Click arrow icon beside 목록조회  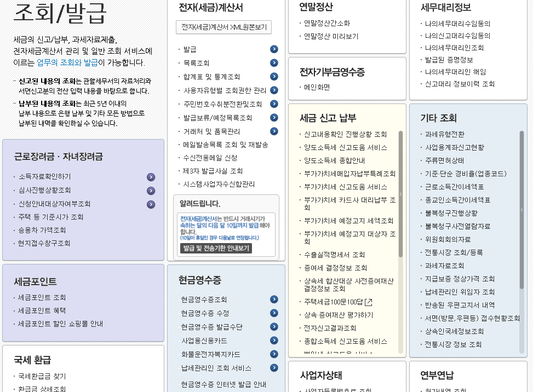click(274, 63)
